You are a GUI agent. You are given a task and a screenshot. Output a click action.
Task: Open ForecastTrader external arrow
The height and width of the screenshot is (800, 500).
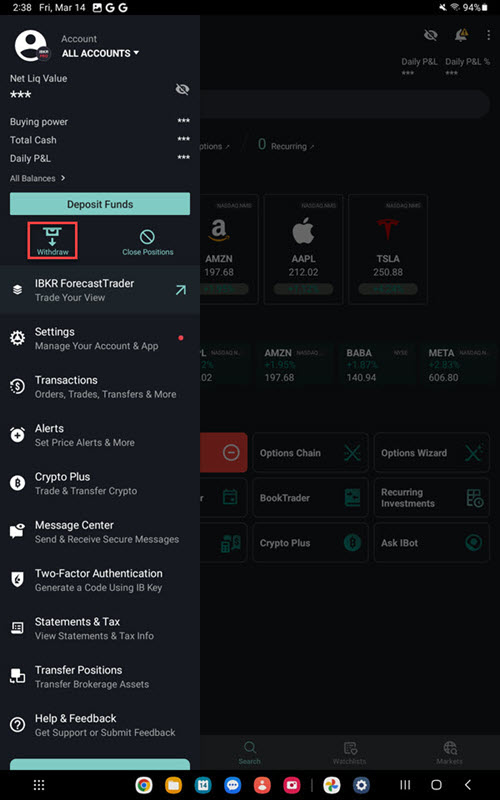tap(181, 290)
